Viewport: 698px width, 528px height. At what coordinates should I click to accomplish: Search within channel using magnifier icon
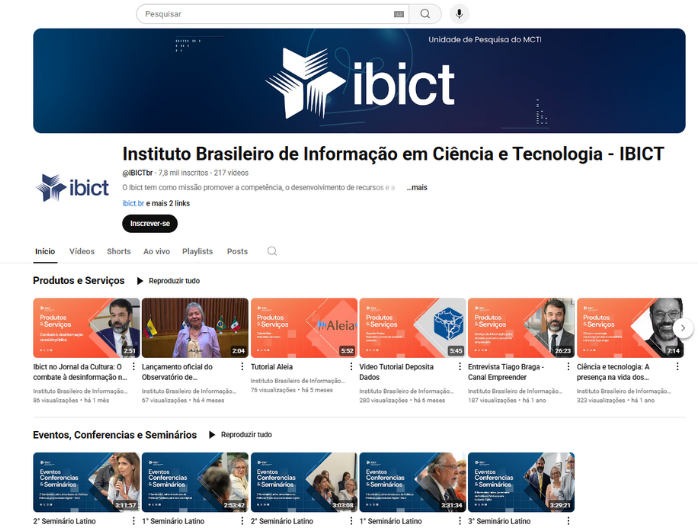272,251
